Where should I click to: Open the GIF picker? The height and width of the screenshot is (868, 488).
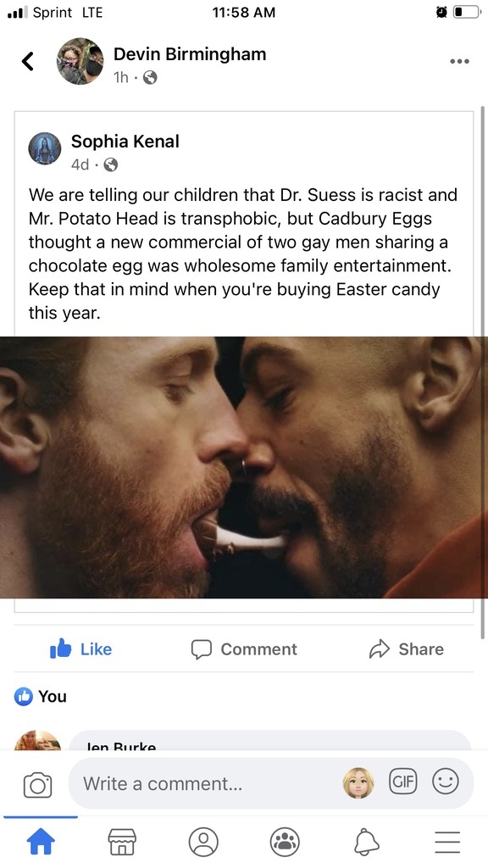[403, 782]
